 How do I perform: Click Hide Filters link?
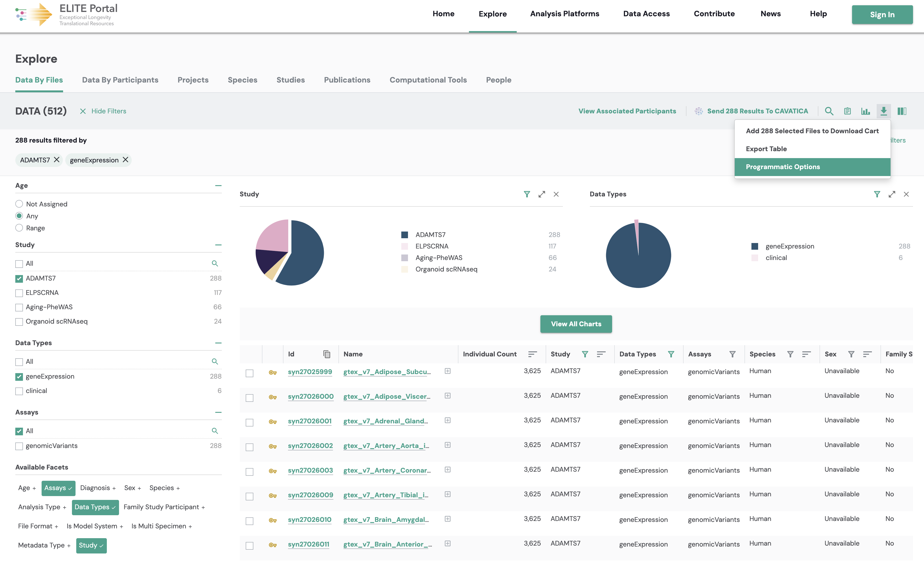click(103, 111)
